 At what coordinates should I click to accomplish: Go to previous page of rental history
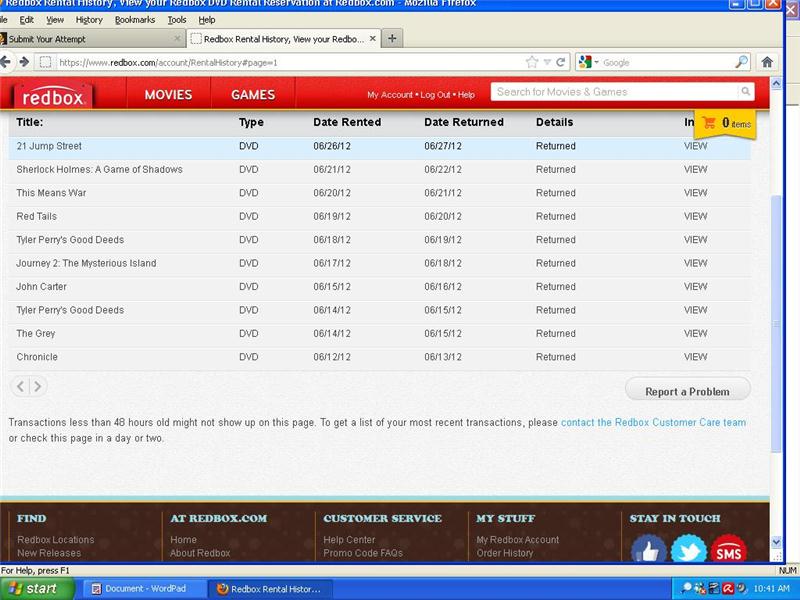20,386
